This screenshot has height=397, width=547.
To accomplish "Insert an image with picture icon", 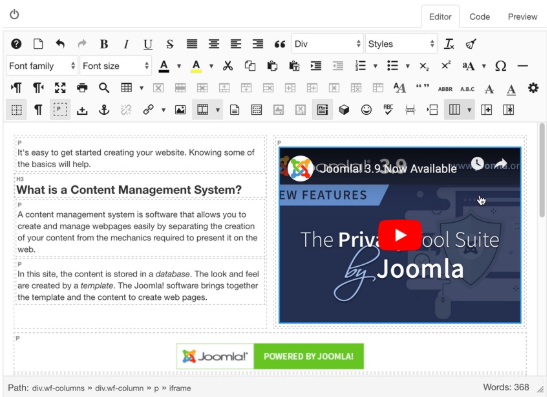I will coord(180,110).
